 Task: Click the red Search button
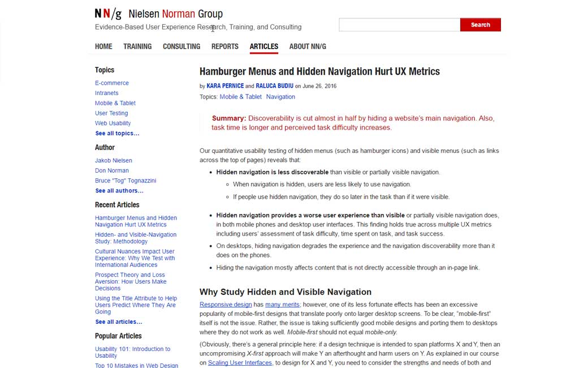[480, 25]
